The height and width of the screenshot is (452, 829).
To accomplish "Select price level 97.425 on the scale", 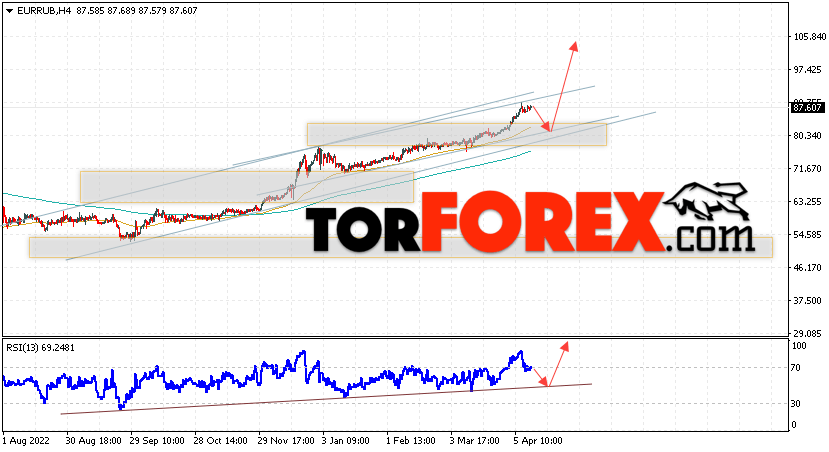I will 810,70.
